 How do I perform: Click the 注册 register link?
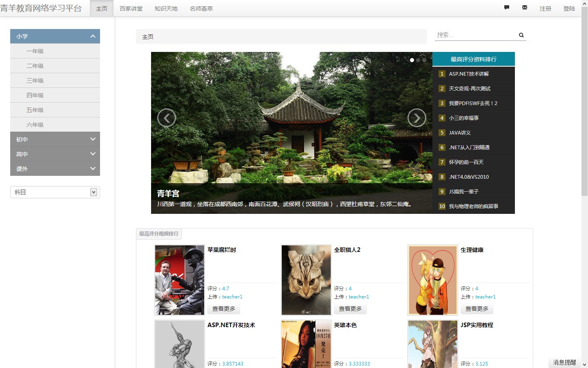(546, 9)
